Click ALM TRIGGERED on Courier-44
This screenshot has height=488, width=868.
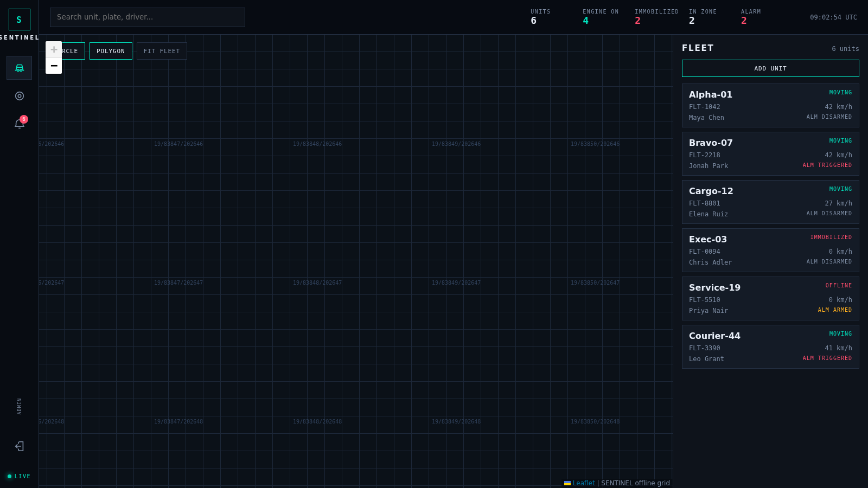(827, 358)
